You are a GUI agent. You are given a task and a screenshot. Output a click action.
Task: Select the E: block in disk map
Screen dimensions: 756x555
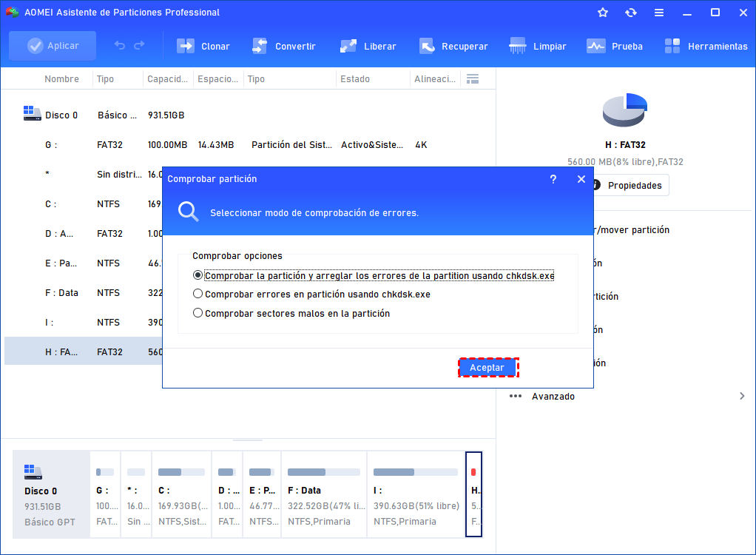tap(263, 494)
